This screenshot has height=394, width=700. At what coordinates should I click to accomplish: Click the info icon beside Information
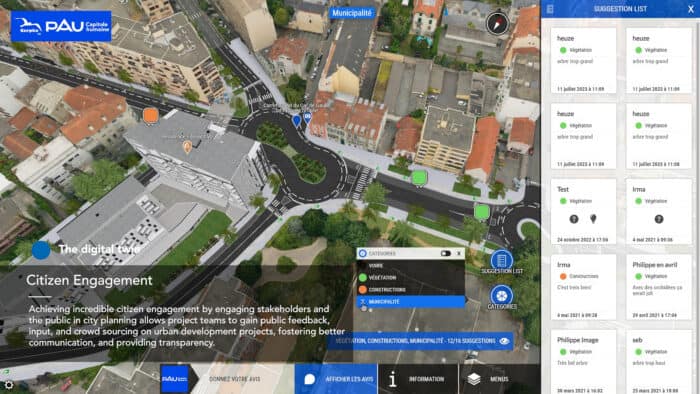(392, 379)
